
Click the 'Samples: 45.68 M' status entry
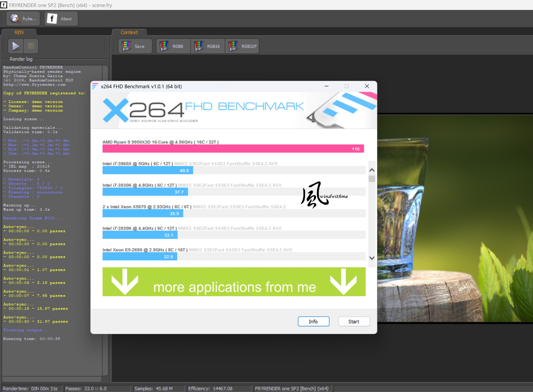click(x=153, y=389)
